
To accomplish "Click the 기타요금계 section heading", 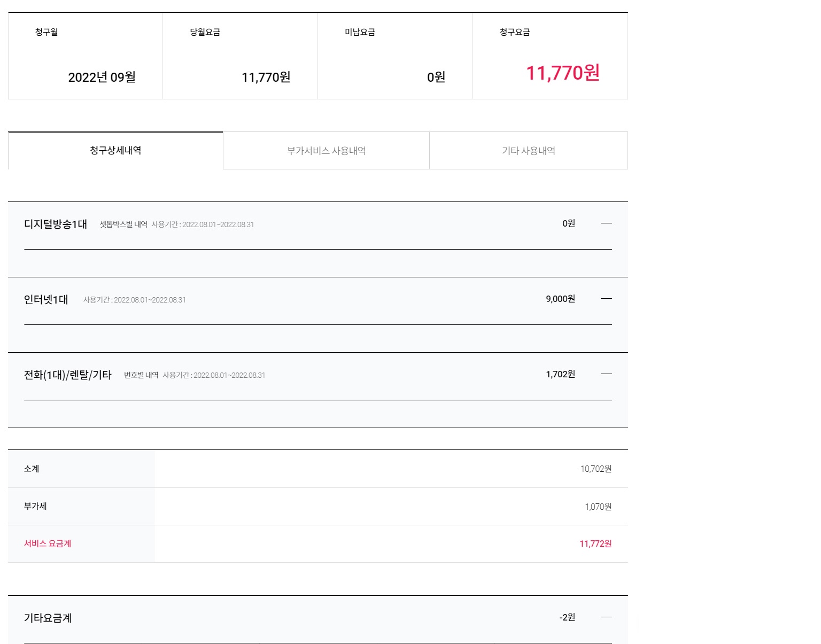I will click(x=48, y=618).
